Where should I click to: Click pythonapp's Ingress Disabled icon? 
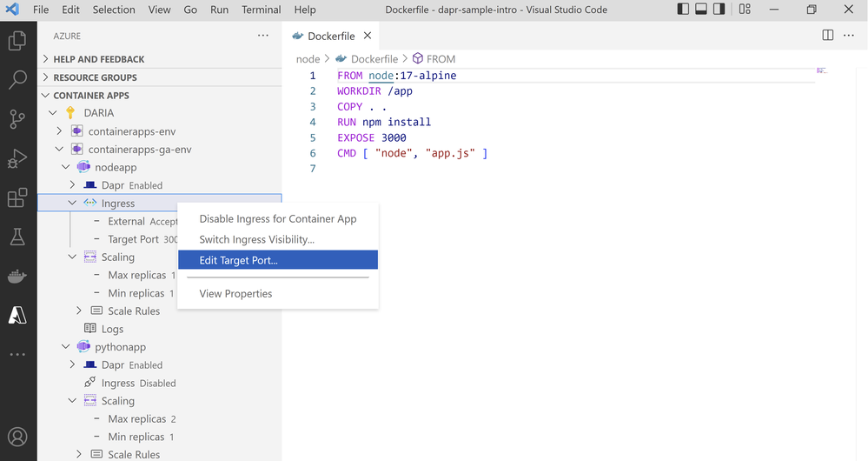89,383
